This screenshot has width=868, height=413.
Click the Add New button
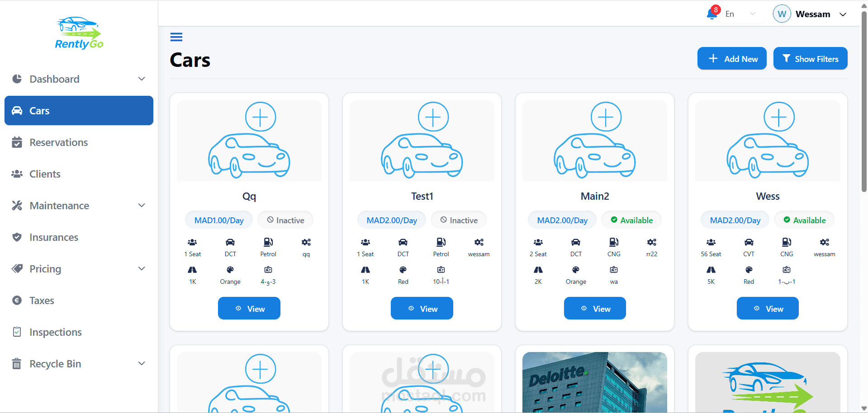(x=732, y=59)
